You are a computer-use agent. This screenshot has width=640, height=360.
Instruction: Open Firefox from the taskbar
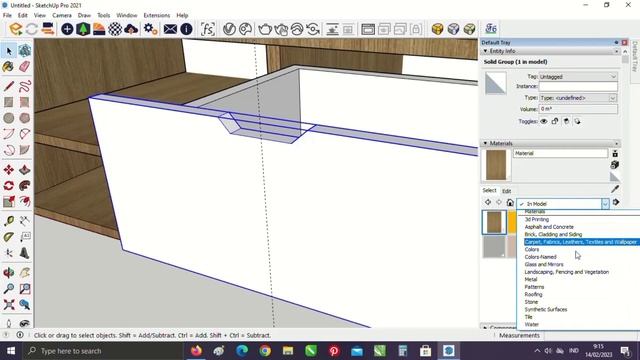tap(196, 351)
